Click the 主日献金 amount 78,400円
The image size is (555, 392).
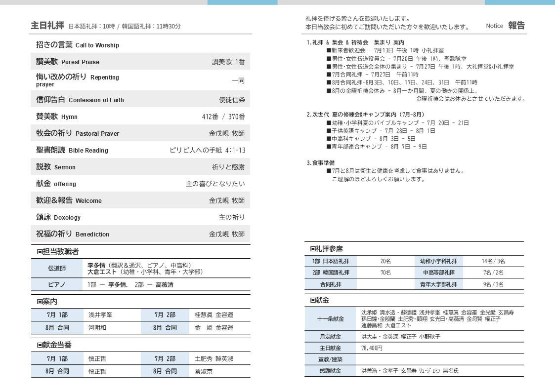(372, 348)
